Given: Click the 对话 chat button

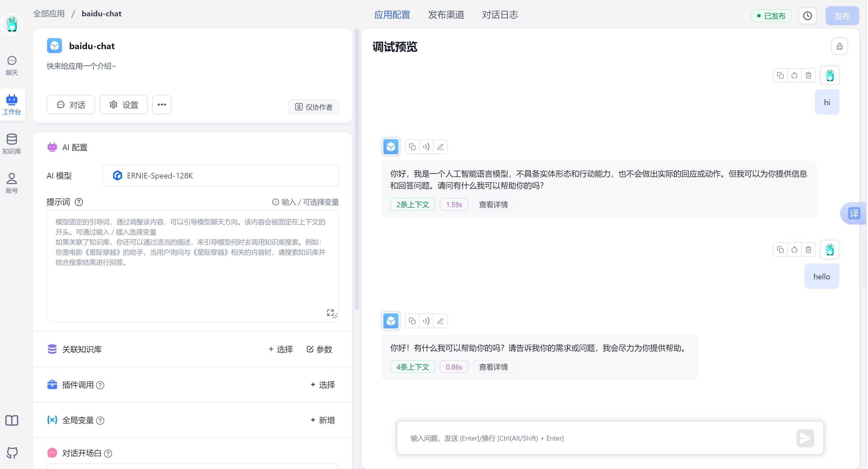Looking at the screenshot, I should tap(71, 105).
